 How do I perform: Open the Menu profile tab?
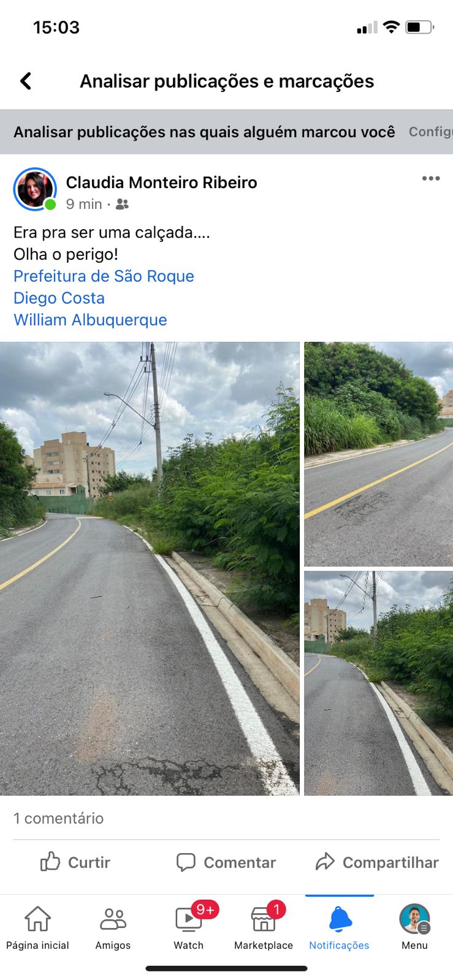click(x=414, y=927)
